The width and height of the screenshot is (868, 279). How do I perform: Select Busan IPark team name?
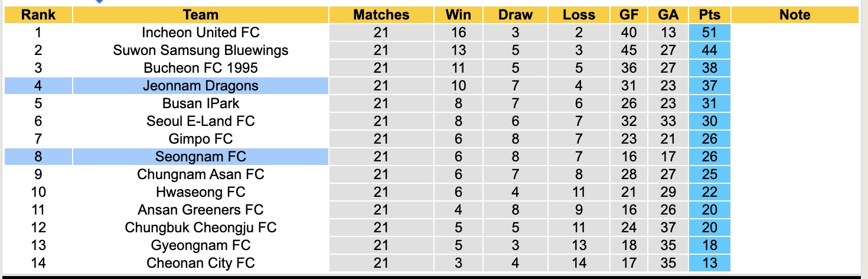201,103
